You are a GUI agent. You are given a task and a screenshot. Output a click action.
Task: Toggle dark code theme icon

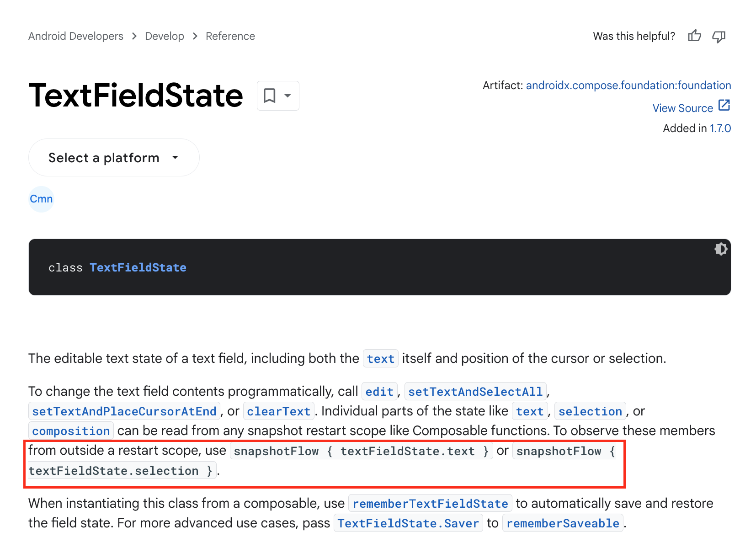(721, 249)
